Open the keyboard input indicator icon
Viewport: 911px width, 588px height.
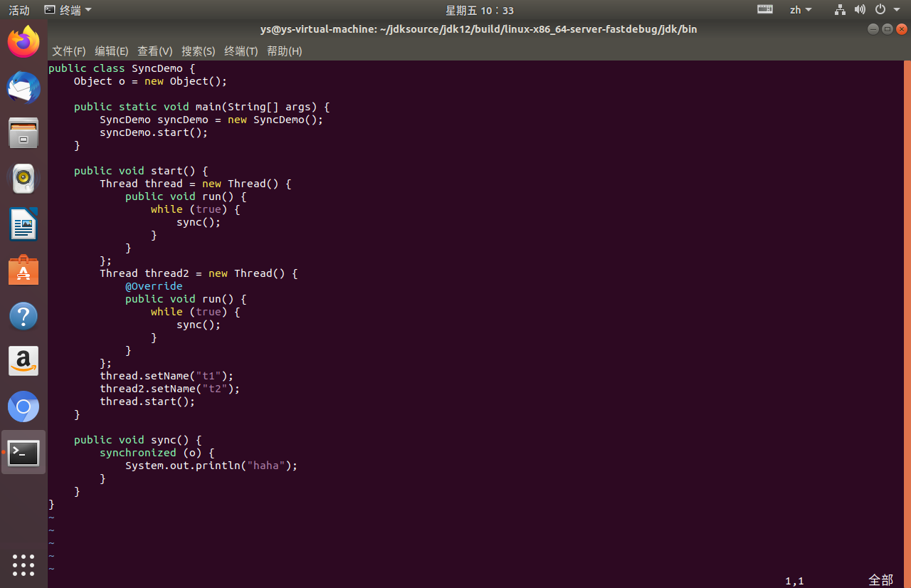pyautogui.click(x=765, y=10)
